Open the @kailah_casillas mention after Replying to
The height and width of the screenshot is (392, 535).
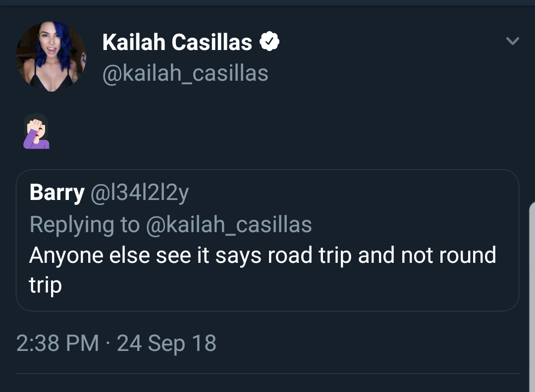(x=228, y=225)
